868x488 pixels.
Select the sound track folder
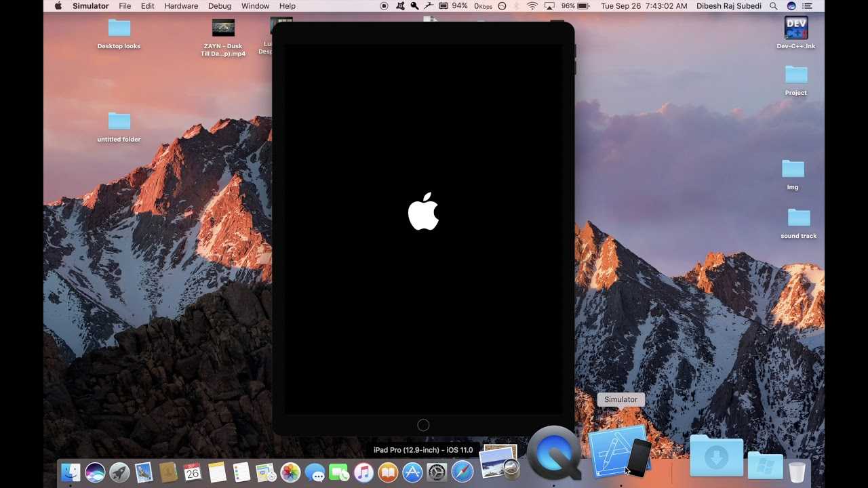coord(799,224)
